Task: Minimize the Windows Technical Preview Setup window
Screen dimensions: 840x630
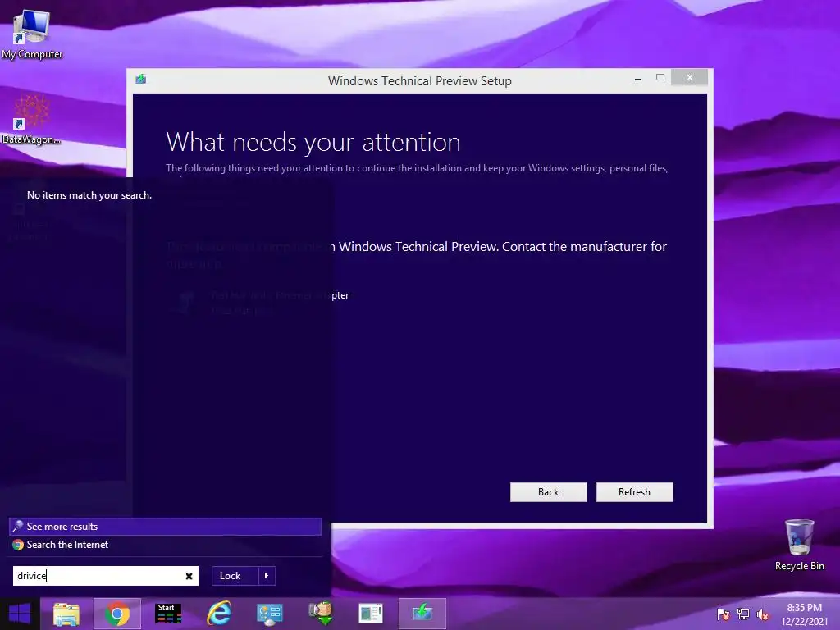Action: 637,78
